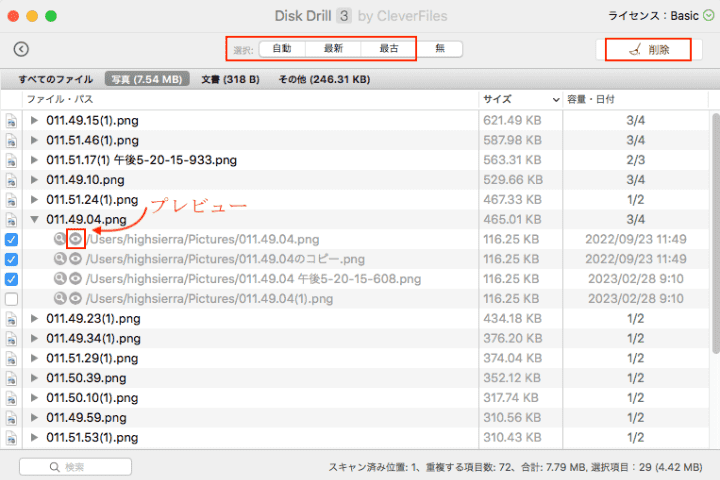
Task: Sort by 容量・日付 column header
Action: (x=636, y=99)
